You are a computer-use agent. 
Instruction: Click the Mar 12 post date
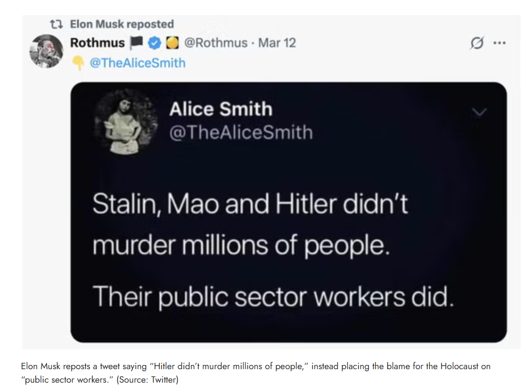coord(277,43)
